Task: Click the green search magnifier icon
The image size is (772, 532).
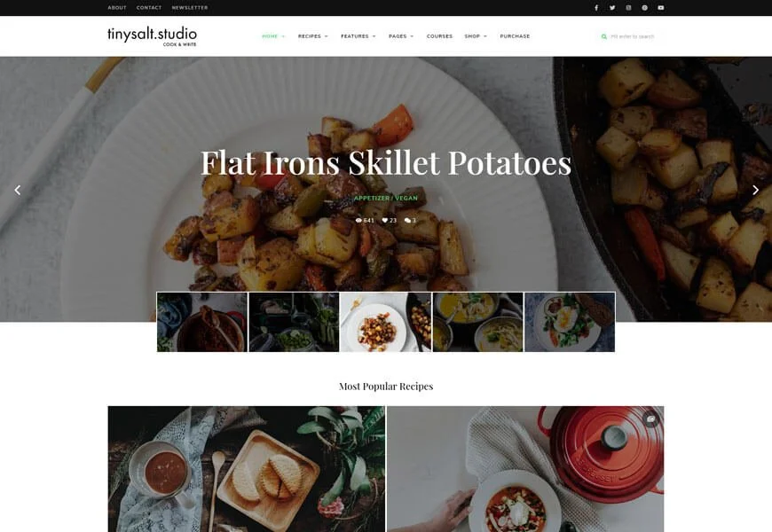Action: [604, 36]
